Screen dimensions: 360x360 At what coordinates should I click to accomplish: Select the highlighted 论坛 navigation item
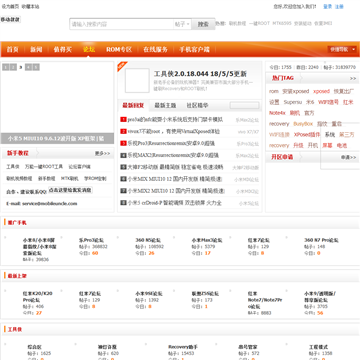pos(89,49)
